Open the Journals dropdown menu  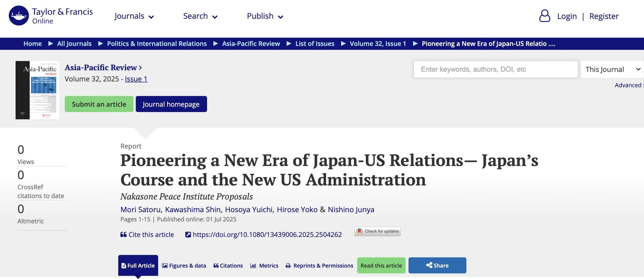pos(134,16)
